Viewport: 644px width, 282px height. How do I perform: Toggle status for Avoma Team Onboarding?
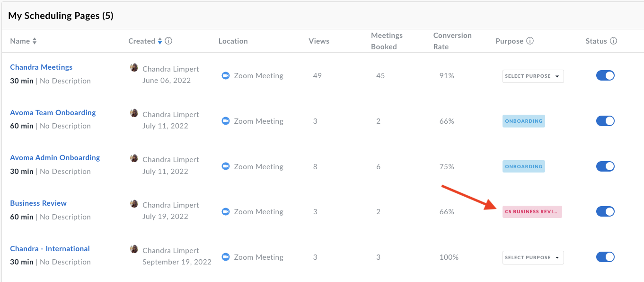click(605, 121)
